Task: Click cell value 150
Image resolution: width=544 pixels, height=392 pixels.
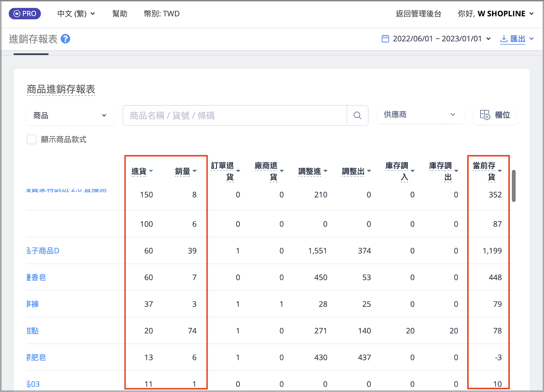Action: click(147, 195)
